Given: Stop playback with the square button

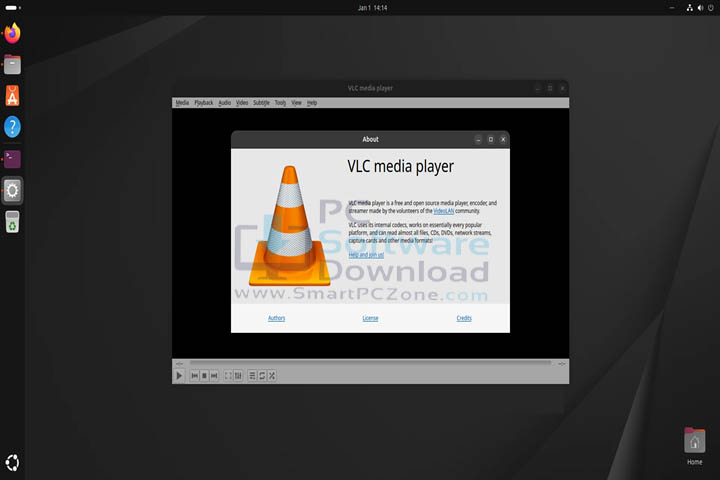Looking at the screenshot, I should [x=204, y=376].
